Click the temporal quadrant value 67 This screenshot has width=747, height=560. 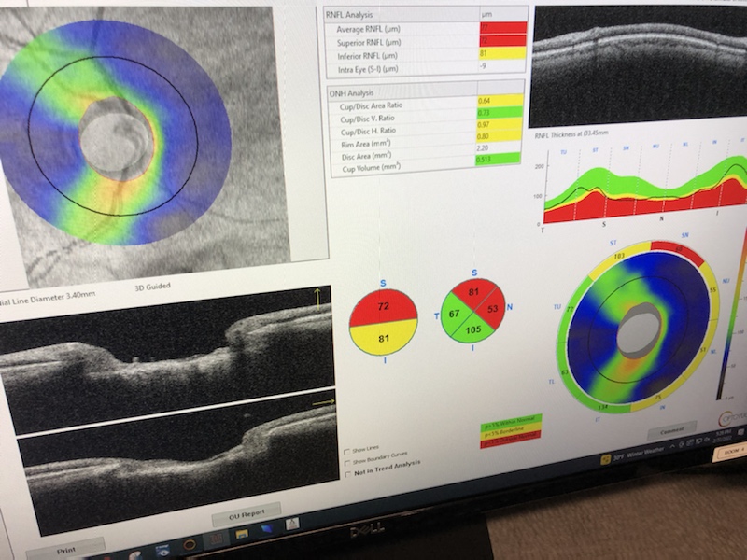click(454, 314)
